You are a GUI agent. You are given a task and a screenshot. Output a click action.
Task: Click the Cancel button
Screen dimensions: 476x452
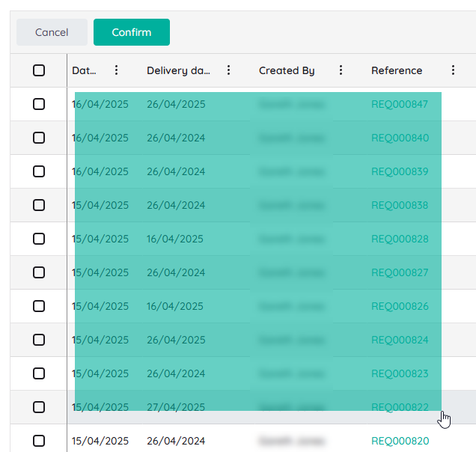click(x=52, y=32)
